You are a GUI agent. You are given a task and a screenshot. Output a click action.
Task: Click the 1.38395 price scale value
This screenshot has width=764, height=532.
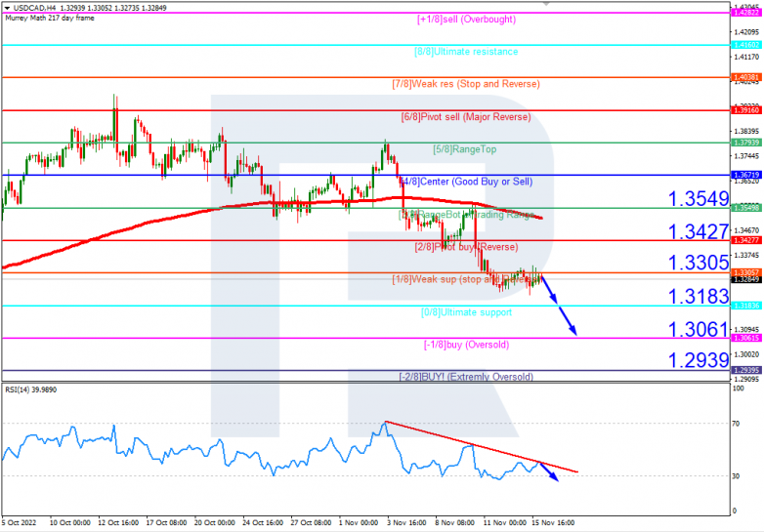[746, 132]
